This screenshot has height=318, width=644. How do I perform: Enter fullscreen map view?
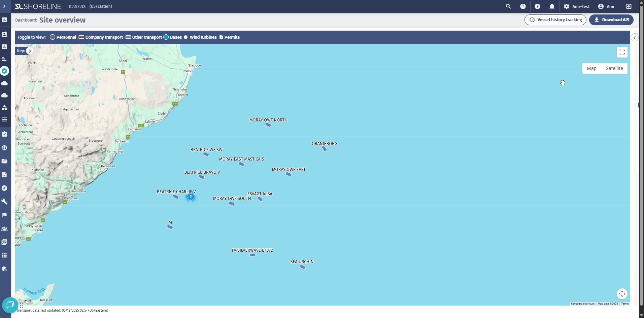[x=622, y=52]
